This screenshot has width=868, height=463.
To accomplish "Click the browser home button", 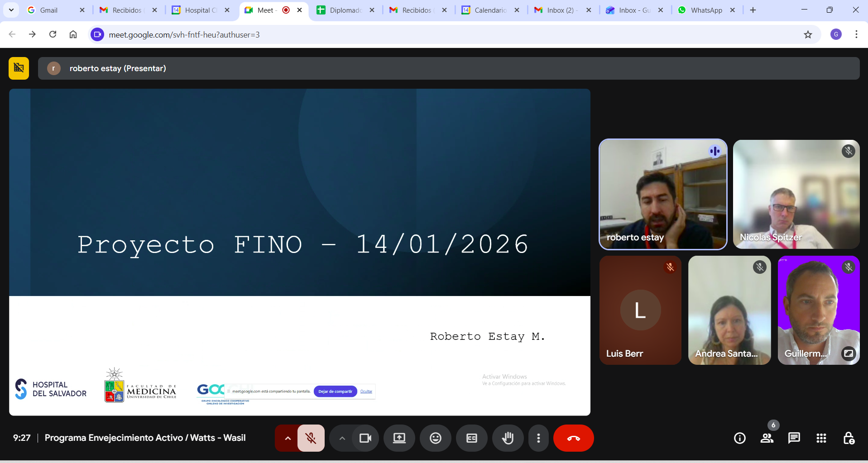I will click(73, 34).
